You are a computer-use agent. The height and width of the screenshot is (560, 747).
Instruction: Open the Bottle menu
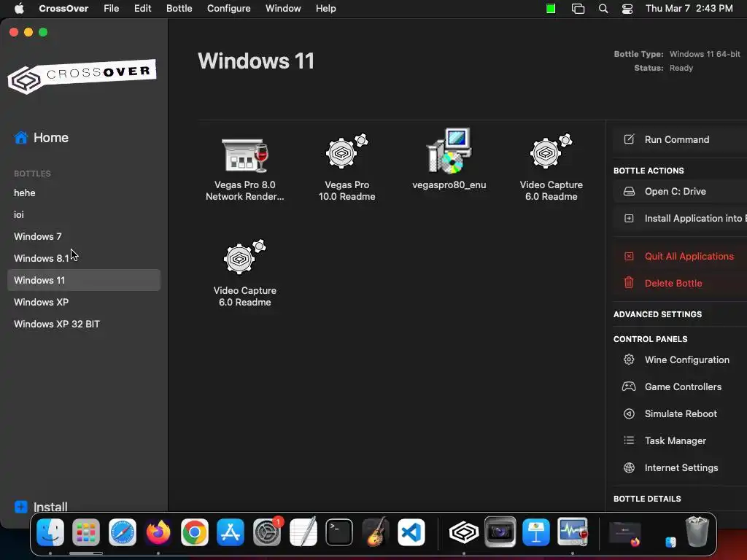[179, 9]
